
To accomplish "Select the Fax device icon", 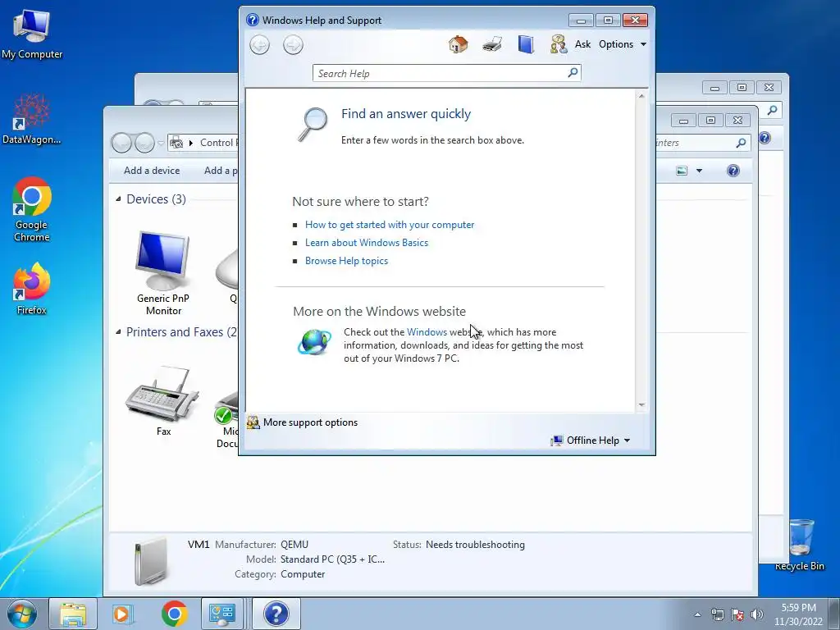I will pos(163,400).
